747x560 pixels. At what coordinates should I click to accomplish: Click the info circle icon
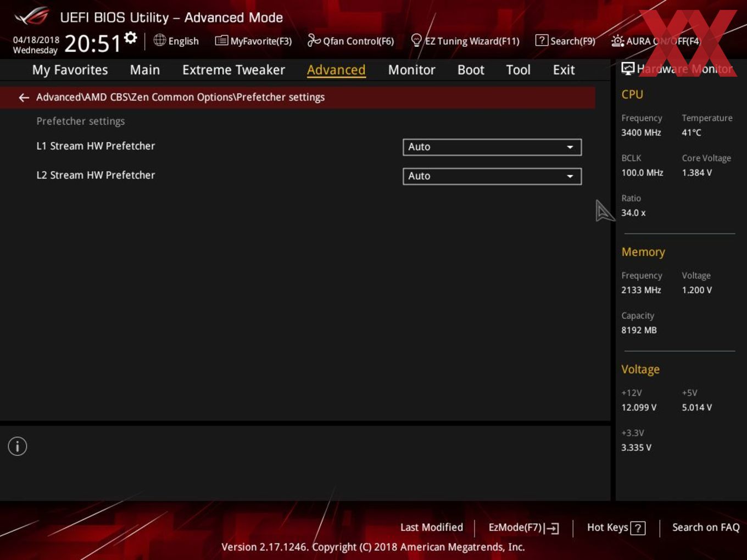(18, 446)
